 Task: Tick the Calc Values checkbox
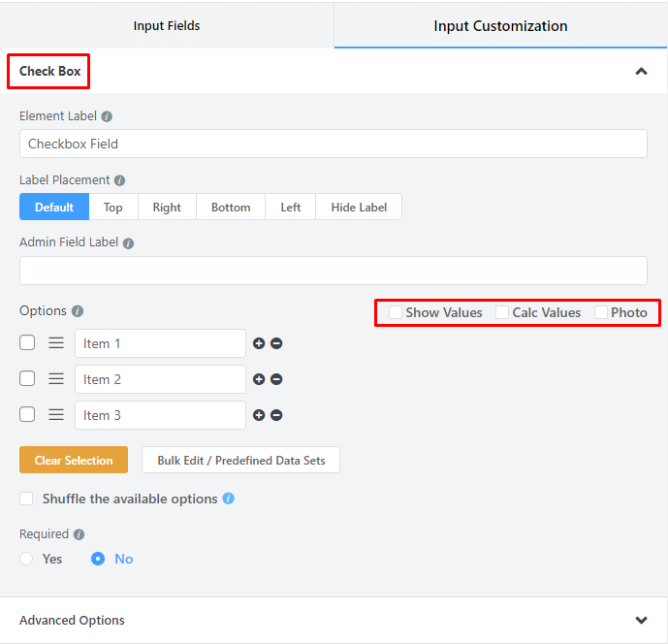502,312
